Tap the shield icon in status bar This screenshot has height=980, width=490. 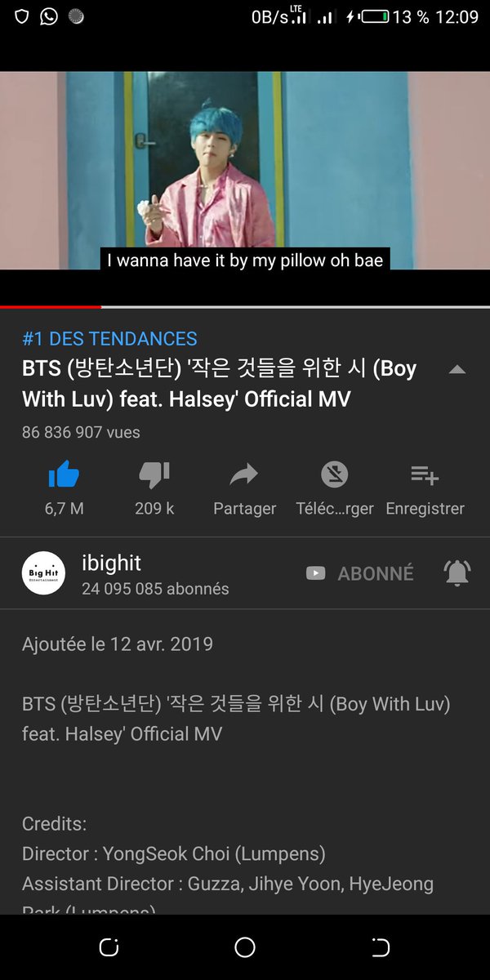coord(23,16)
